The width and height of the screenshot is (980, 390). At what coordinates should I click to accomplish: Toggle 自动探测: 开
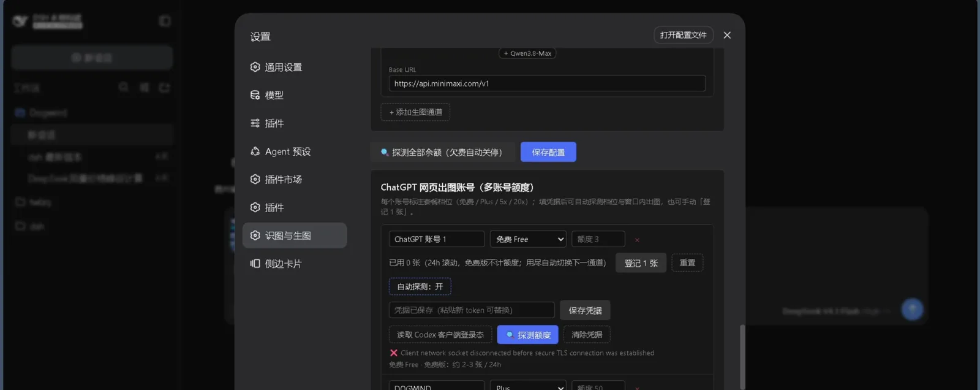(420, 286)
